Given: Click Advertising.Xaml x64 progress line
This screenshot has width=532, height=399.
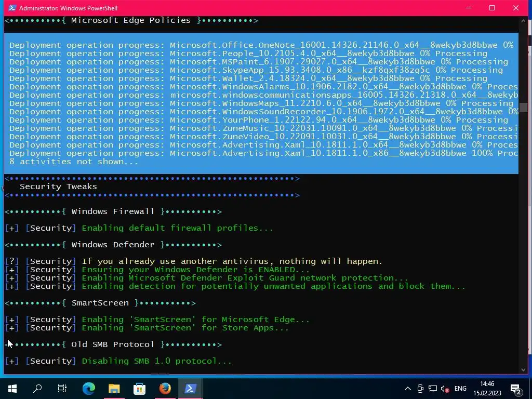Looking at the screenshot, I should (x=263, y=145).
